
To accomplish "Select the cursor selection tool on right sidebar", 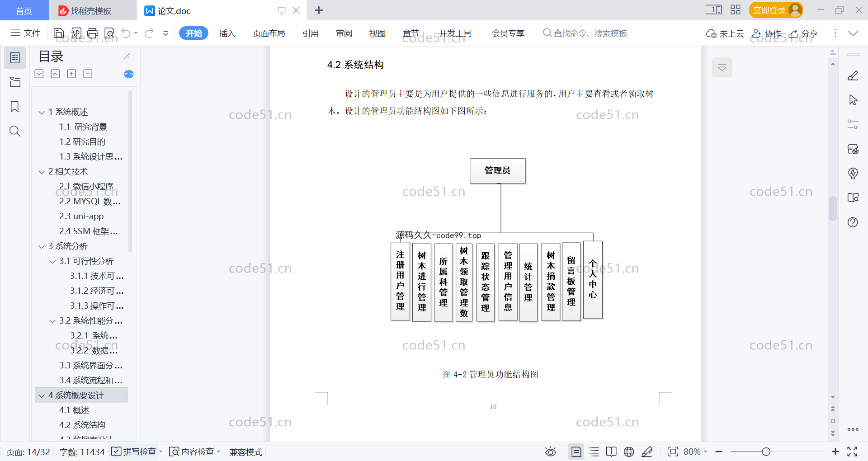I will [x=853, y=100].
